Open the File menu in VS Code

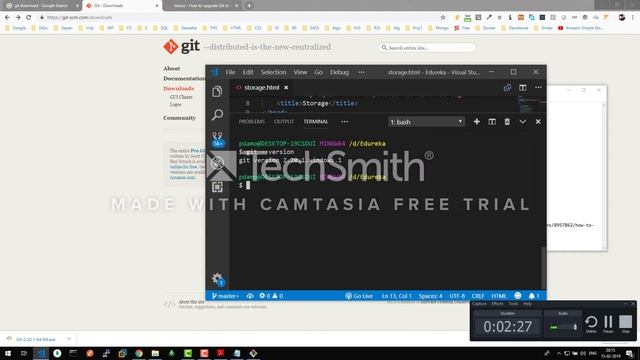[x=230, y=72]
